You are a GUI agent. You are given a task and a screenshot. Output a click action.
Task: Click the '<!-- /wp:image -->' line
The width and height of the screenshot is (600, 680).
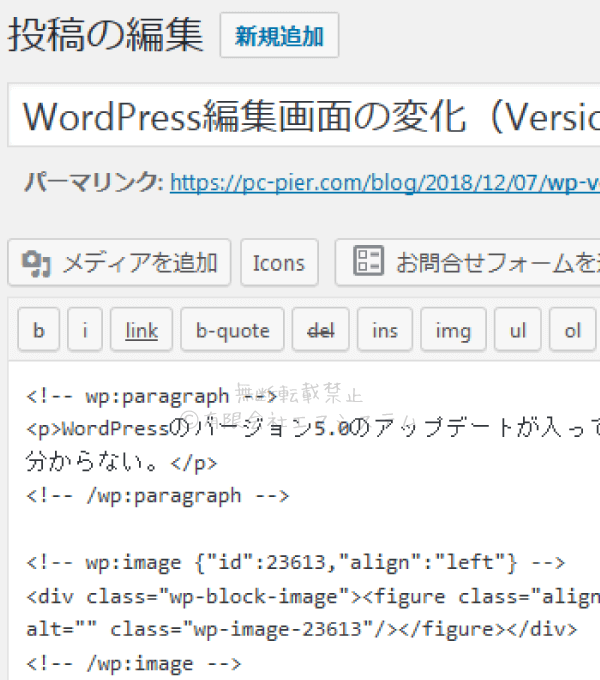[x=134, y=664]
